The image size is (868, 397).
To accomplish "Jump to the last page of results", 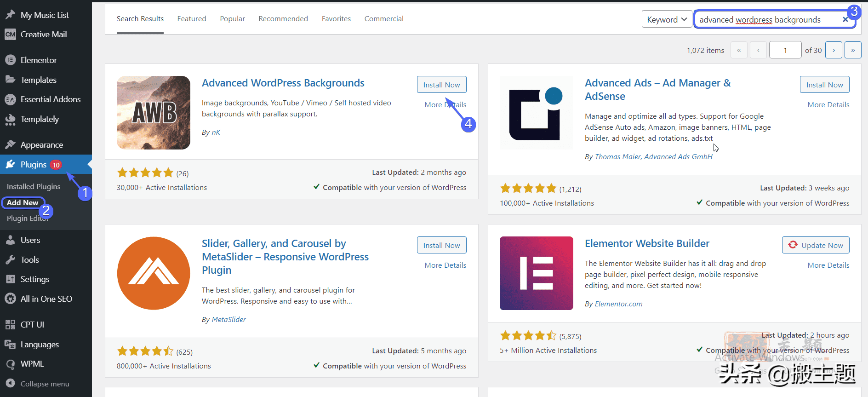I will [853, 50].
